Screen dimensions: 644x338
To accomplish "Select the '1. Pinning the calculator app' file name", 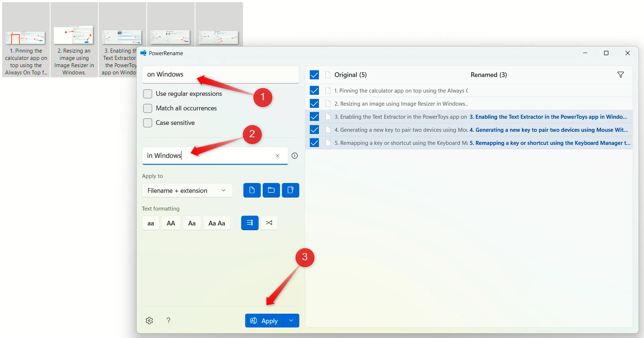I will tap(401, 91).
